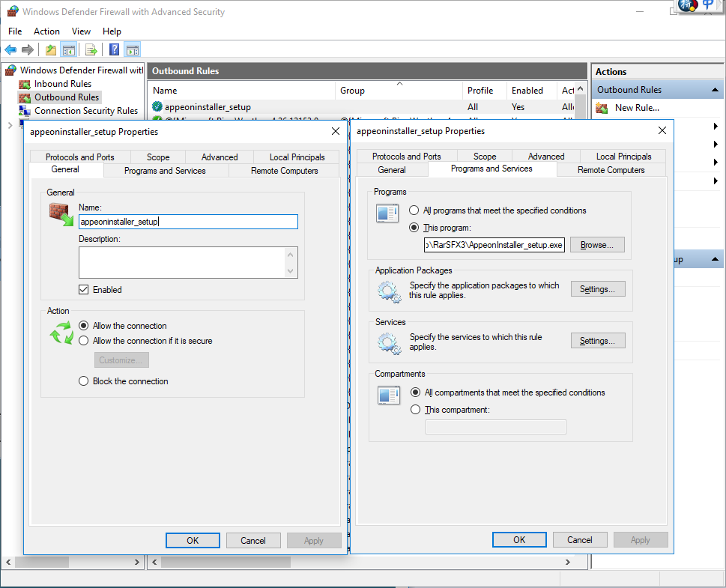Select the appeoninstaller_setup rule row
Screen dimensions: 726x588
point(361,107)
